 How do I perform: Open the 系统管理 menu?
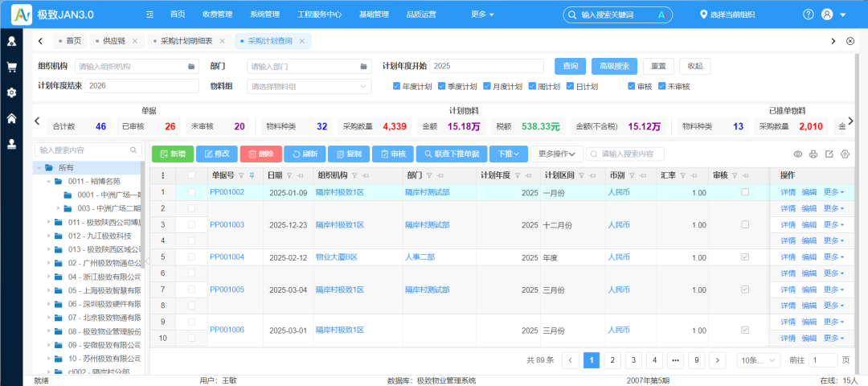point(264,15)
